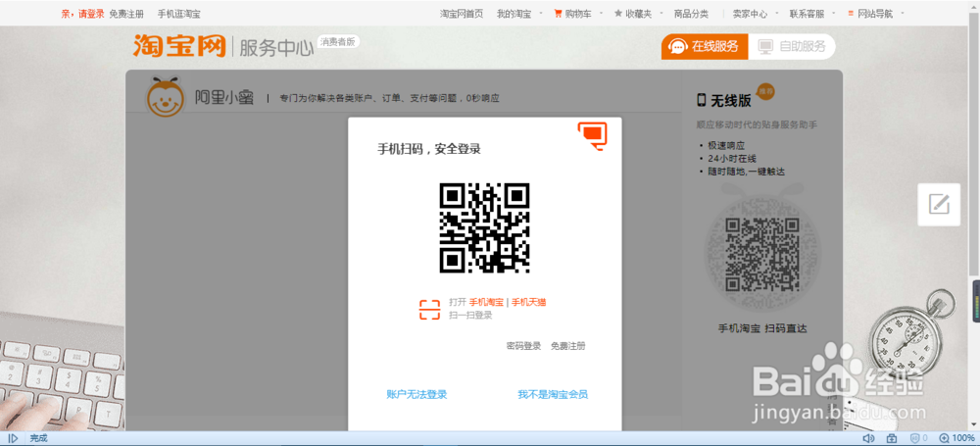Image resolution: width=980 pixels, height=446 pixels.
Task: Click the 无线版 QR code in the sidebar
Action: [x=761, y=255]
